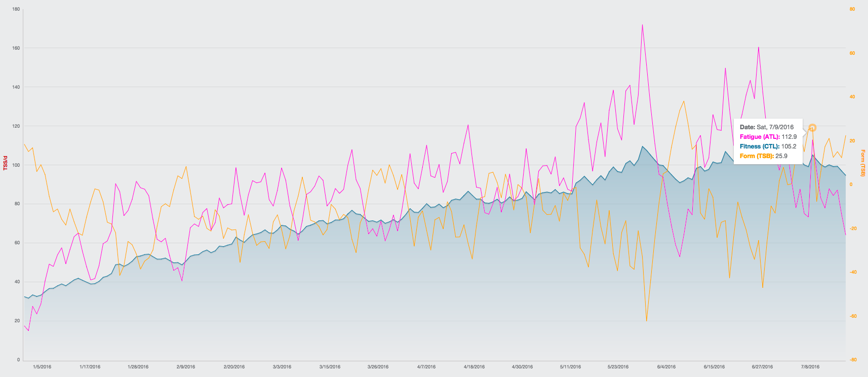Choose the 6/4/2016 x-axis date
This screenshot has height=377, width=868.
tap(666, 367)
